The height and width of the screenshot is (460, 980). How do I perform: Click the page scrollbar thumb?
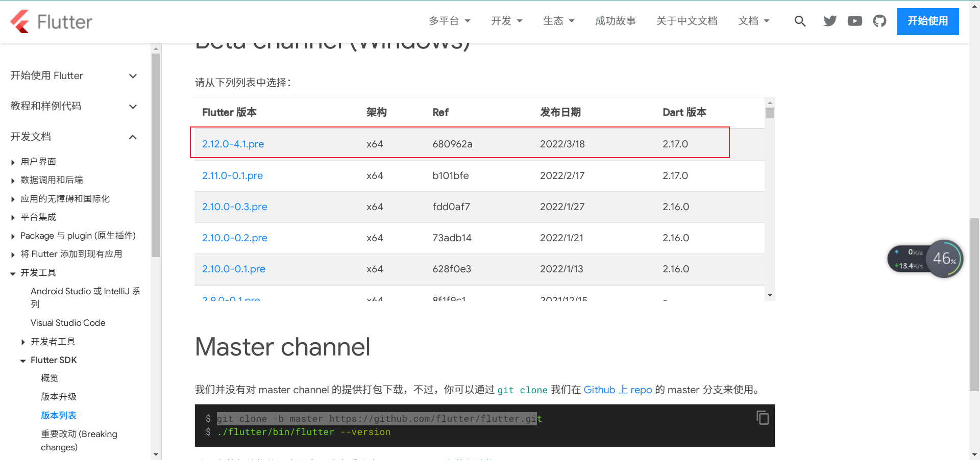click(974, 304)
